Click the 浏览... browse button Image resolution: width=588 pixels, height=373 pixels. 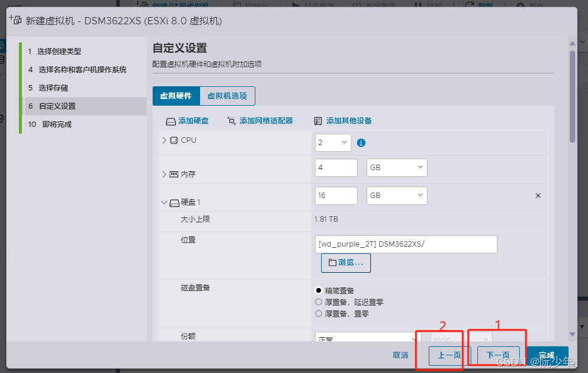coord(345,262)
